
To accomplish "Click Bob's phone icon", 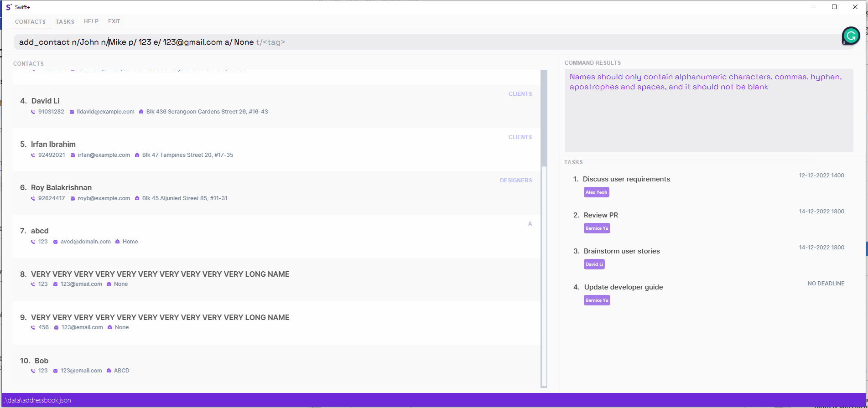I will pyautogui.click(x=33, y=371).
